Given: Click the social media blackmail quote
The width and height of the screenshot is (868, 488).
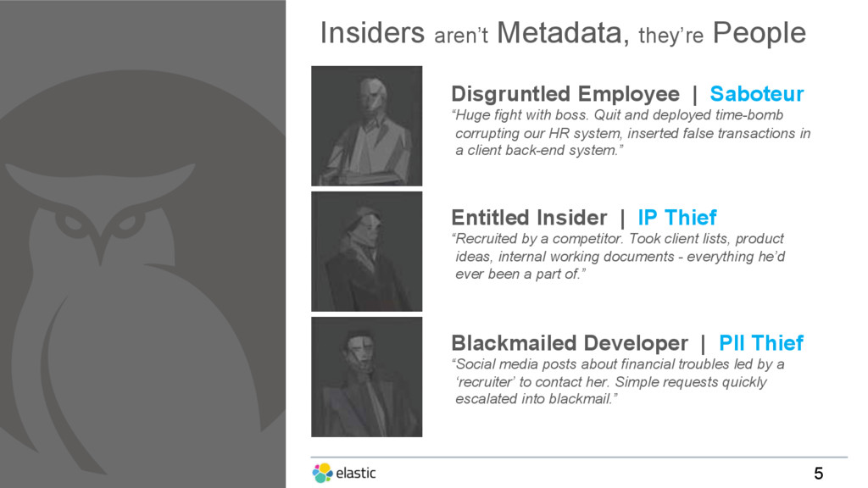Looking at the screenshot, I should click(x=618, y=382).
